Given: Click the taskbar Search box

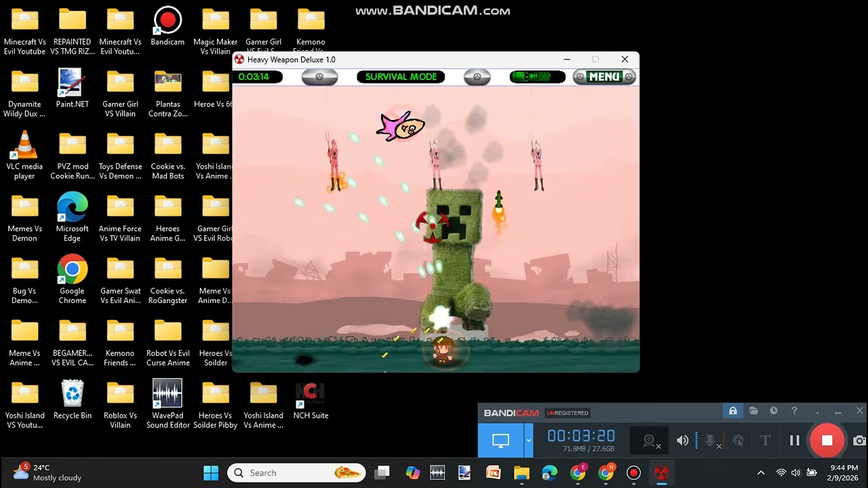Looking at the screenshot, I should [296, 472].
